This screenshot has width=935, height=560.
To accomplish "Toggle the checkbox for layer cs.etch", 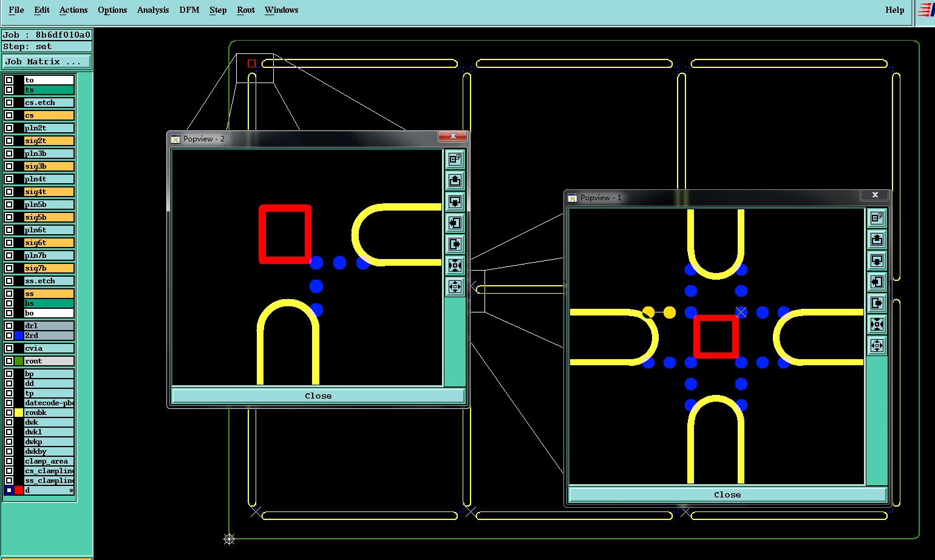I will (9, 103).
